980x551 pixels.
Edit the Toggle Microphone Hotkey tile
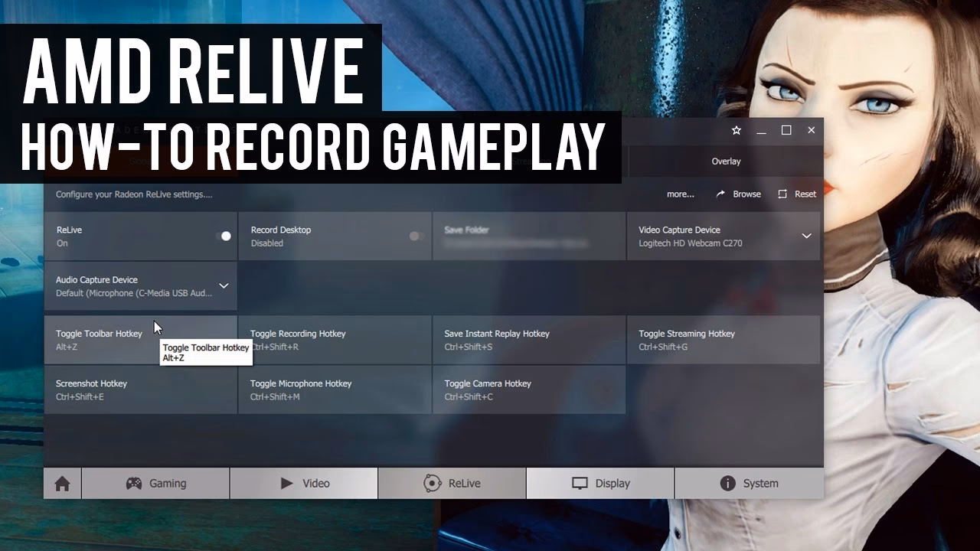click(x=335, y=390)
